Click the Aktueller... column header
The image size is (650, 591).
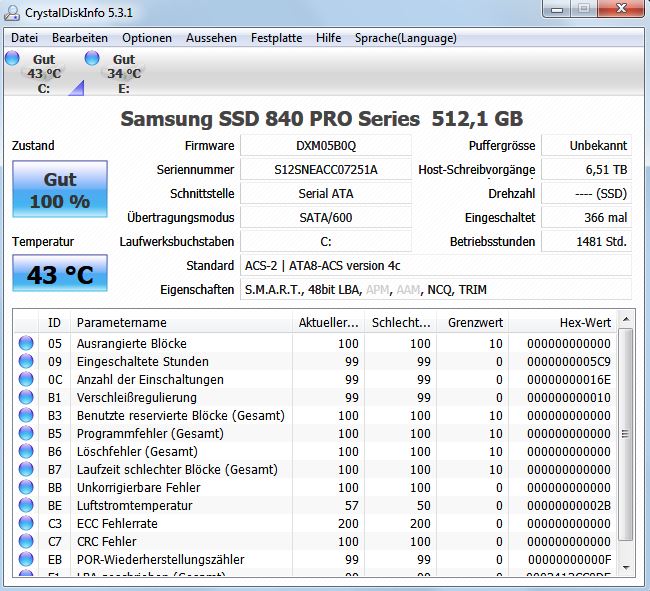[328, 322]
